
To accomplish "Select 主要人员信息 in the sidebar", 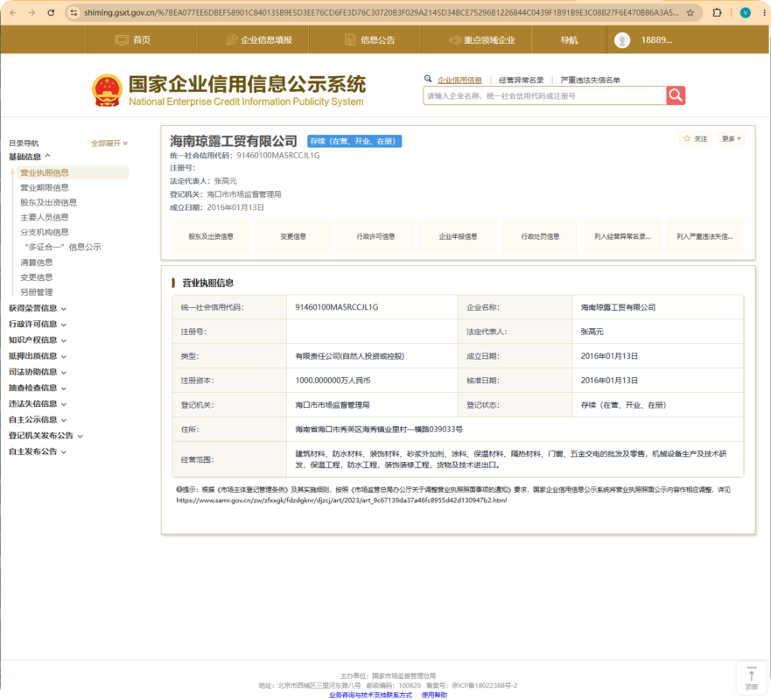I will pyautogui.click(x=45, y=217).
